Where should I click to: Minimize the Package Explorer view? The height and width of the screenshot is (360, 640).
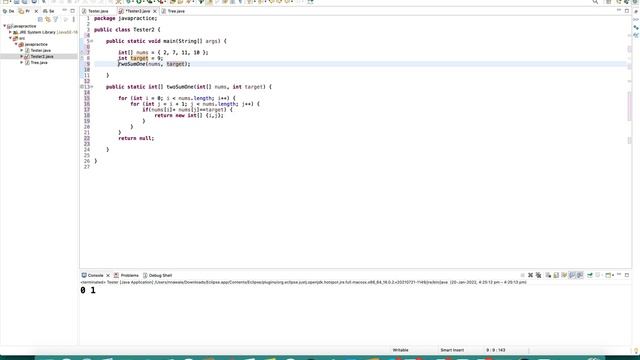tap(64, 11)
